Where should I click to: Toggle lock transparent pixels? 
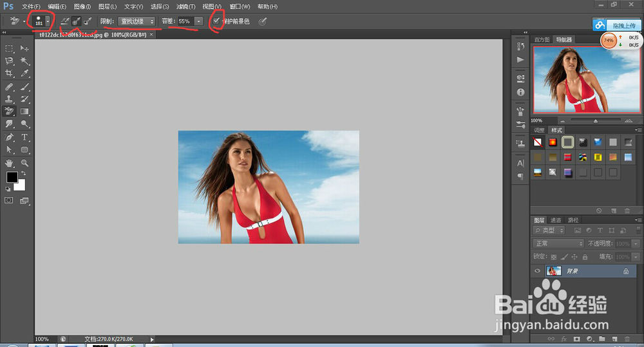coord(554,257)
